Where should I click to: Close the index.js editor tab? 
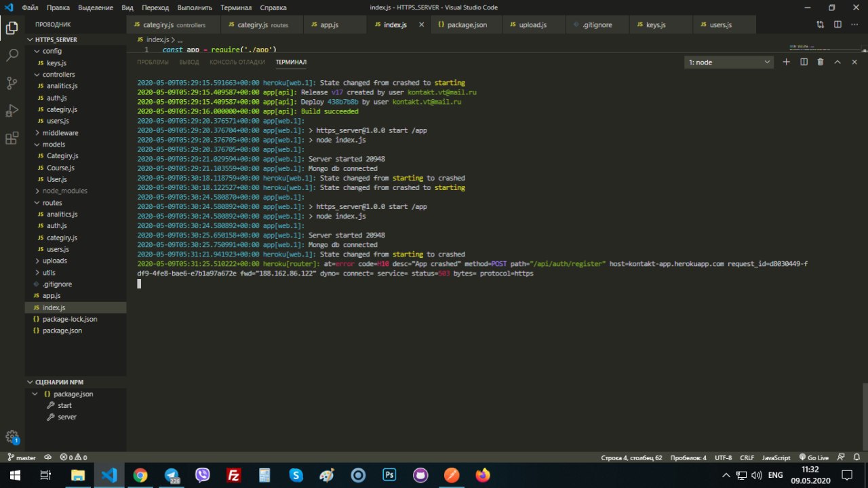point(421,24)
